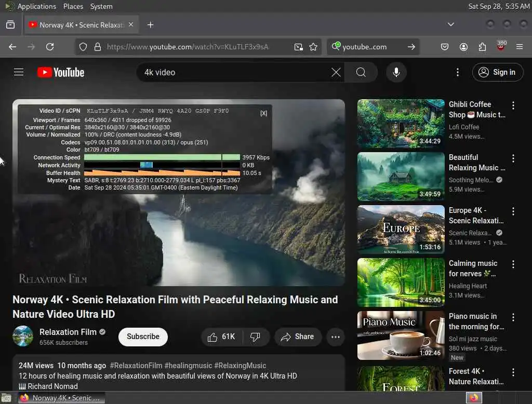Click the #RelaxingMusic hashtag
532x404 pixels.
click(x=240, y=366)
